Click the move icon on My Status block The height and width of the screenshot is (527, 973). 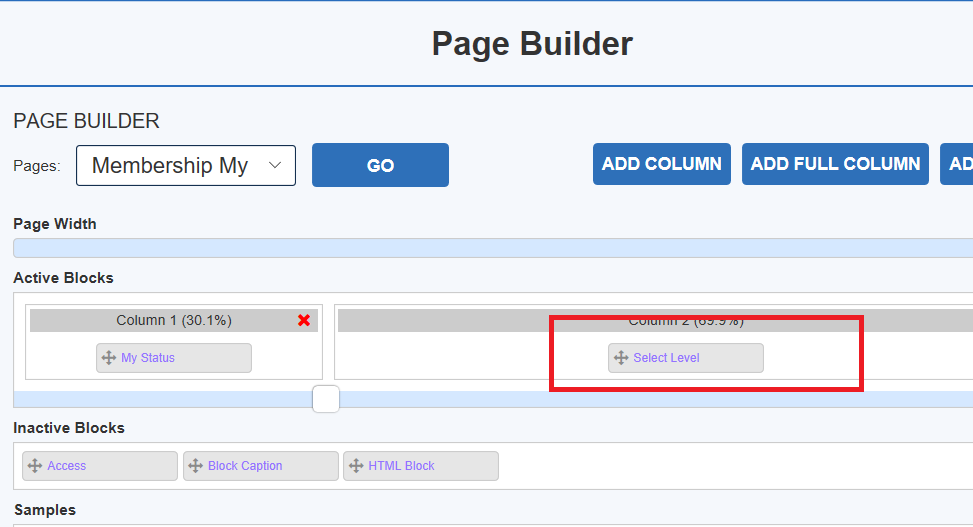(109, 358)
